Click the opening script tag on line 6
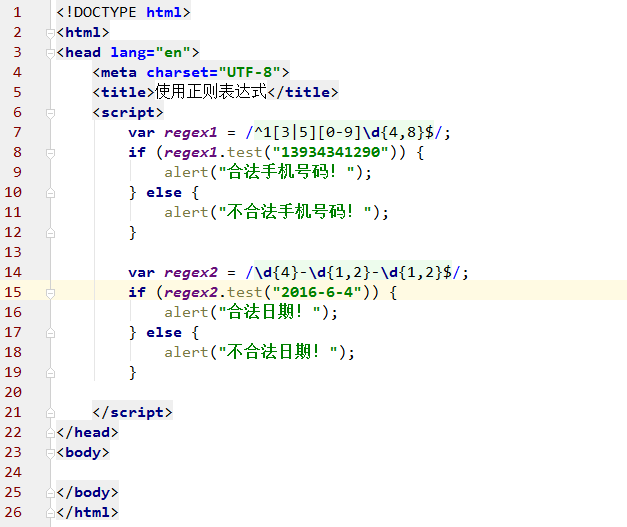The image size is (627, 527). (128, 112)
